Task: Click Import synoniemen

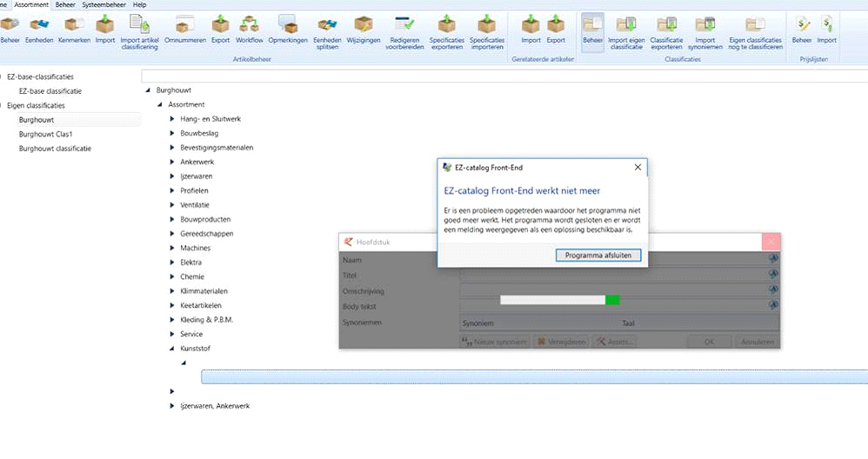Action: pos(705,33)
